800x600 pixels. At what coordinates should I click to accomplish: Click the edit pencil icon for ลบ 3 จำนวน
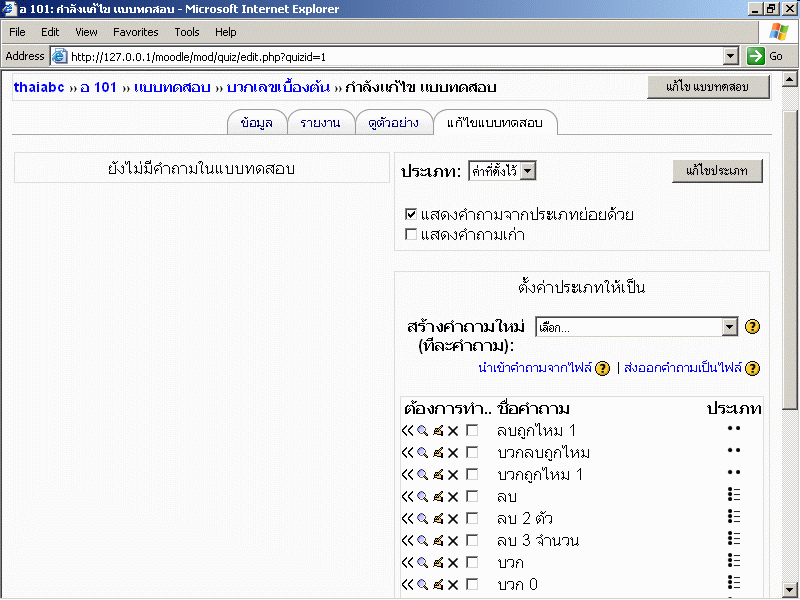pyautogui.click(x=437, y=540)
